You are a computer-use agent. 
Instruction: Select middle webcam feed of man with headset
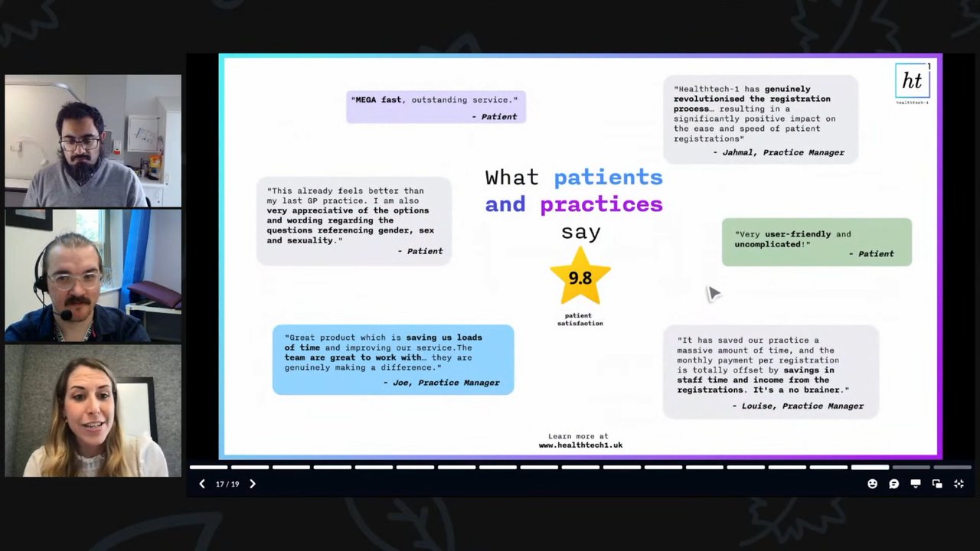coord(93,275)
